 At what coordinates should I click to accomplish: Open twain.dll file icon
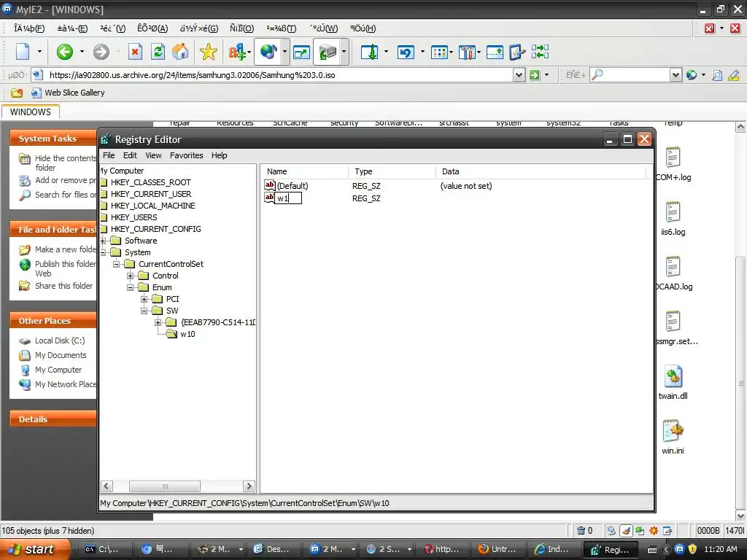tap(673, 377)
